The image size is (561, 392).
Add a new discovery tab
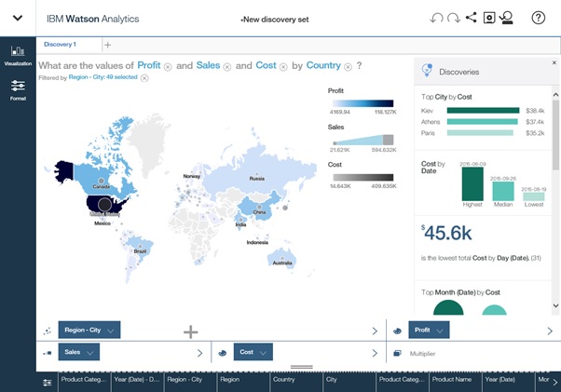click(x=107, y=45)
